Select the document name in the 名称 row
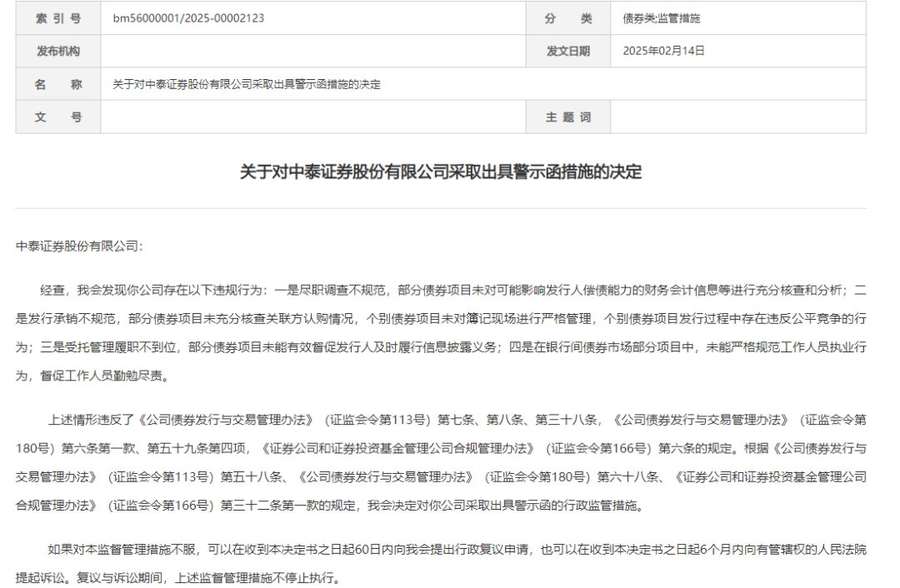Image resolution: width=900 pixels, height=588 pixels. point(247,84)
